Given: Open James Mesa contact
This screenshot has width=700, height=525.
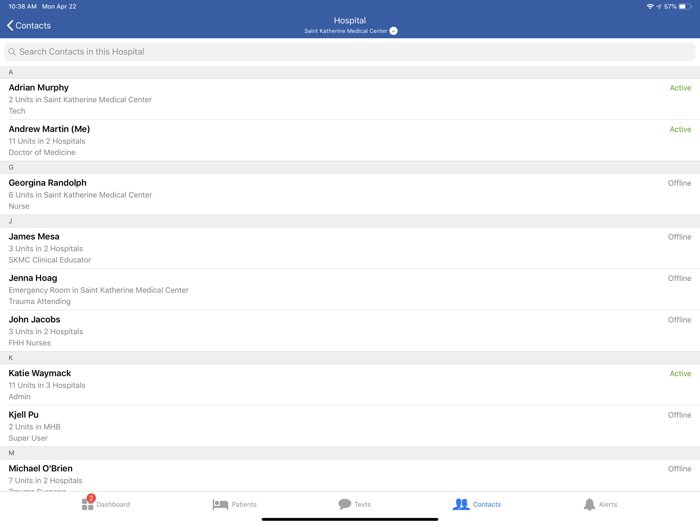Looking at the screenshot, I should click(x=350, y=248).
